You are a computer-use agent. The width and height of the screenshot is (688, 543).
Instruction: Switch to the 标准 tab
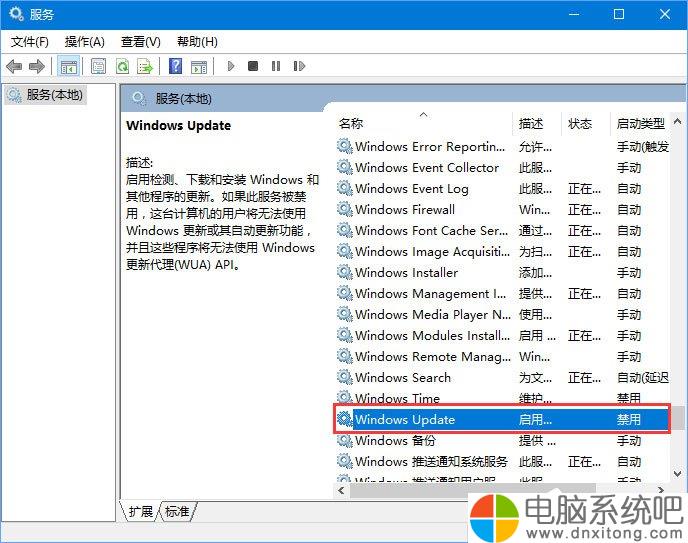pos(177,511)
